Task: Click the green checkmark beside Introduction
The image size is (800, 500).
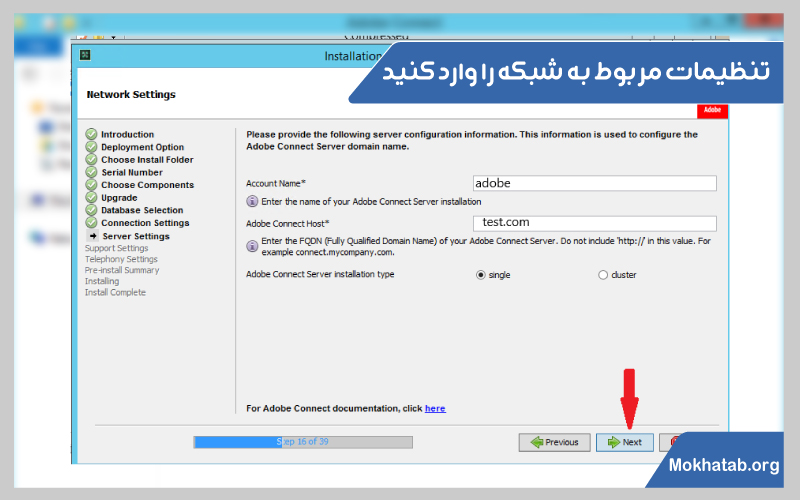Action: pos(91,134)
